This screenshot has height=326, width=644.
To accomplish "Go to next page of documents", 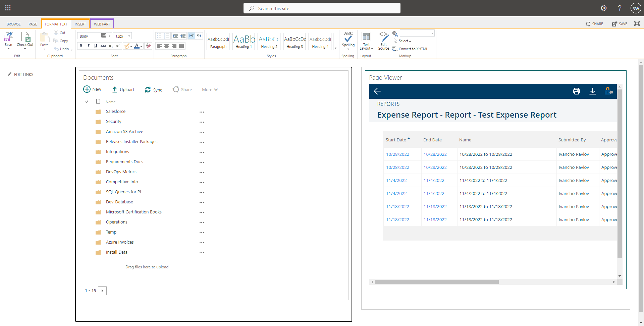I will tap(102, 290).
